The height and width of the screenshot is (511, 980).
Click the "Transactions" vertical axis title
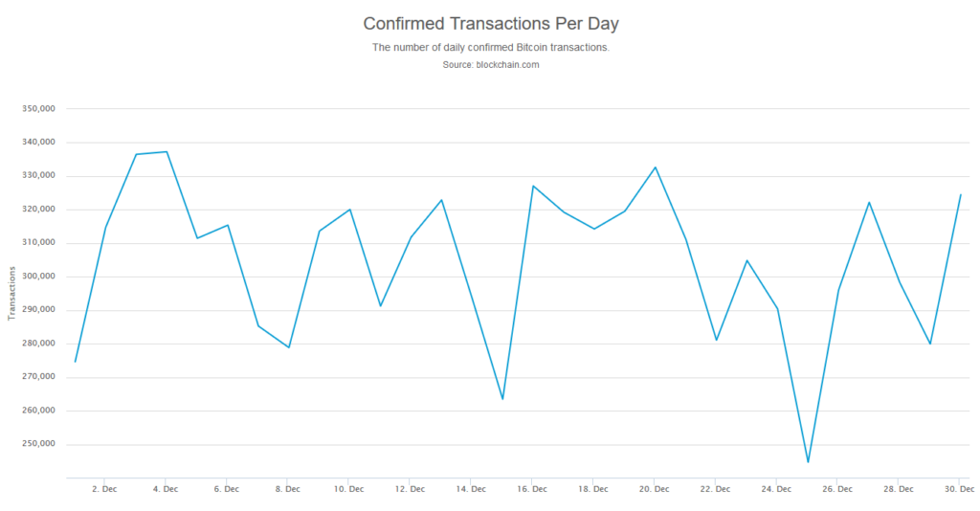pyautogui.click(x=11, y=293)
